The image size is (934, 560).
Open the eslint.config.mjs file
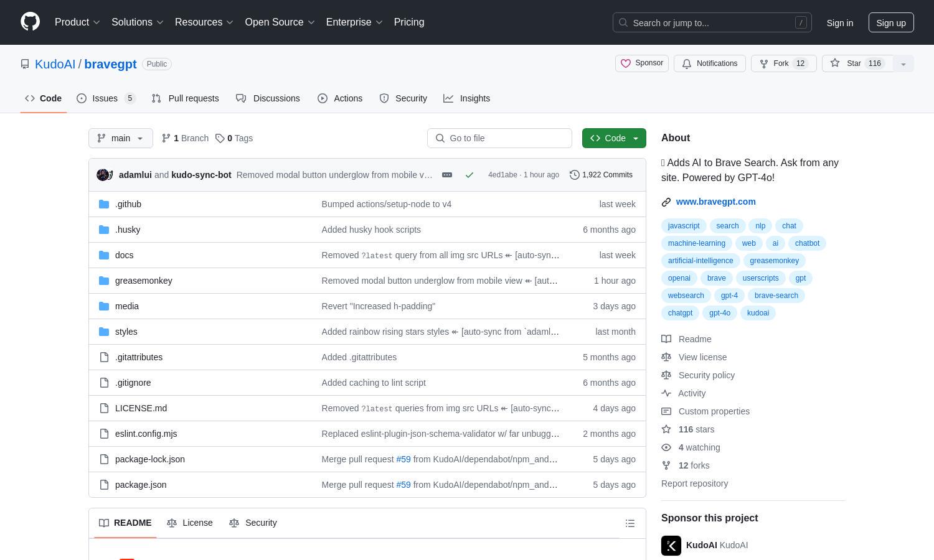146,434
